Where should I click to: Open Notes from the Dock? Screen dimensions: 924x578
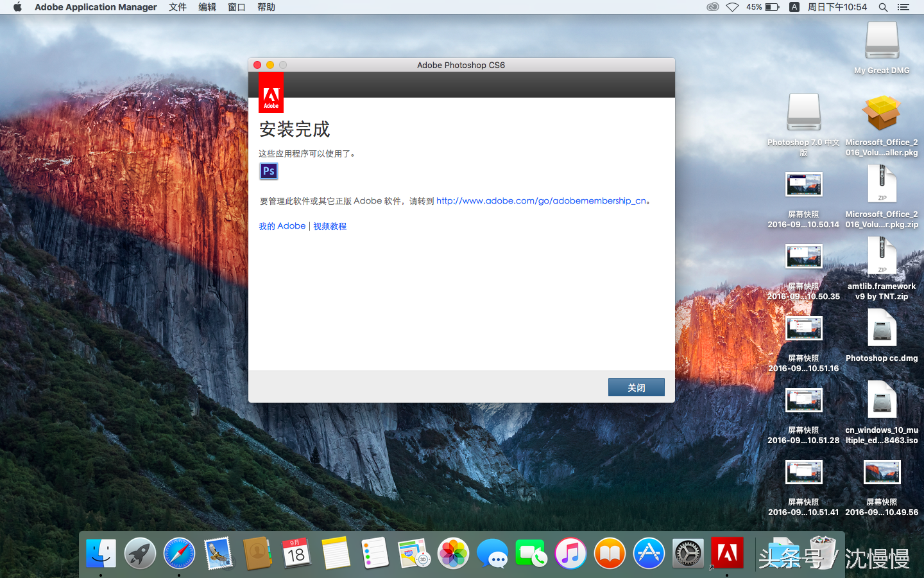click(336, 553)
